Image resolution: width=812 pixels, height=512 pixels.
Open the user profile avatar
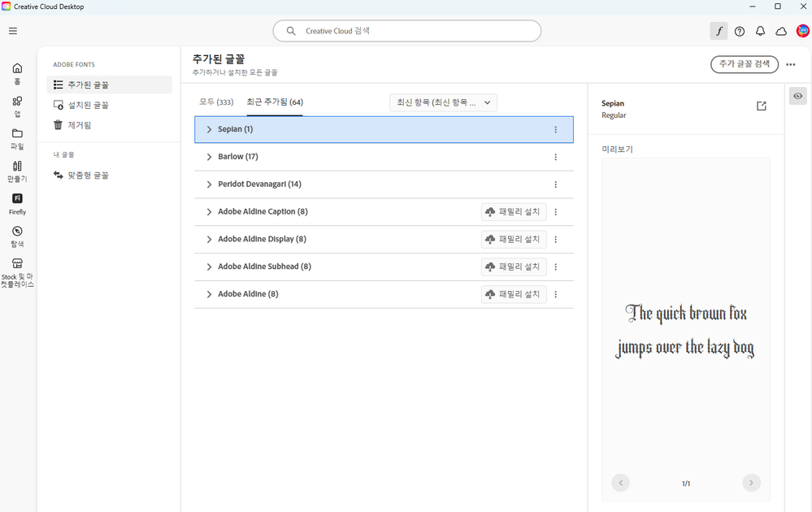click(x=803, y=31)
